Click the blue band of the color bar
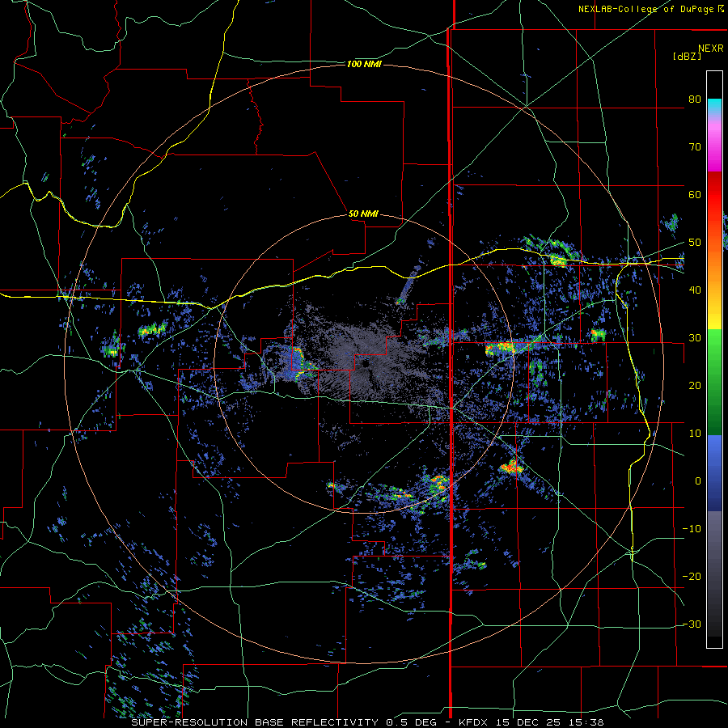This screenshot has width=728, height=728. coord(714,472)
